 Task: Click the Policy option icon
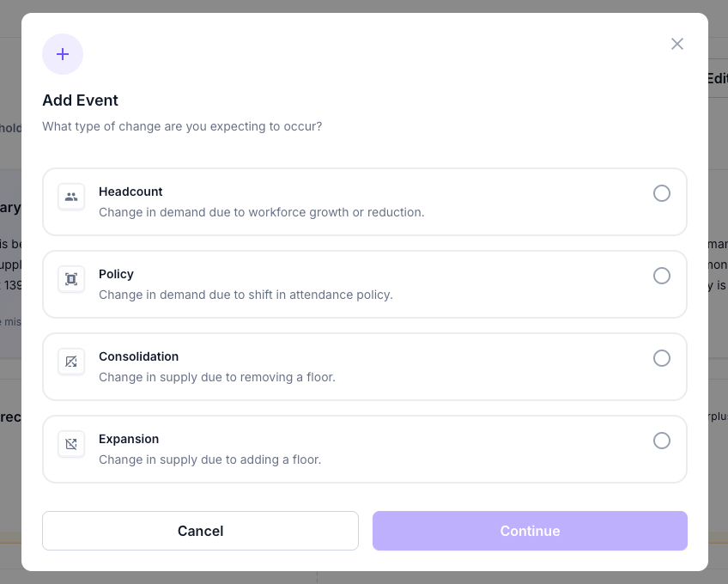pos(71,279)
